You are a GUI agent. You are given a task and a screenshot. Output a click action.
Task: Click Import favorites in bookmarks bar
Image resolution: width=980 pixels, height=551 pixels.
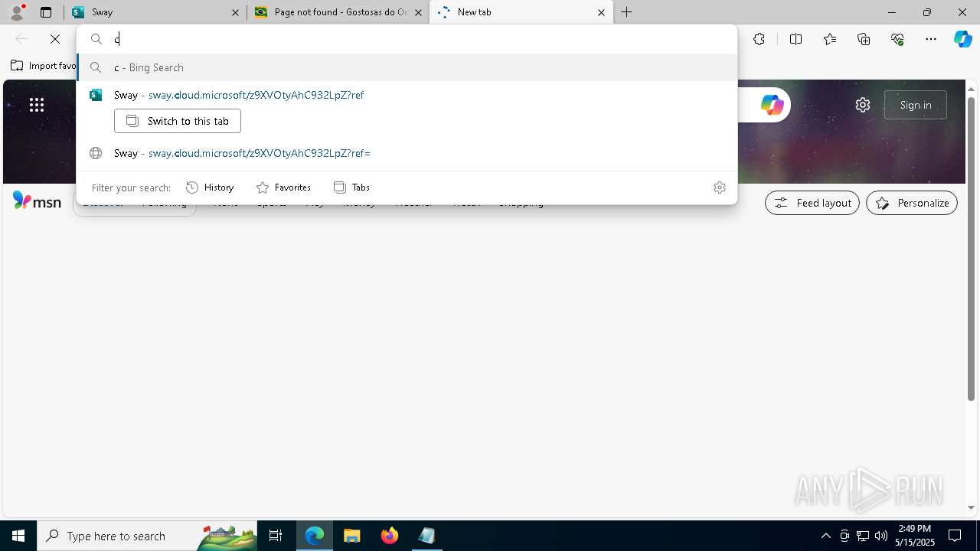click(43, 66)
